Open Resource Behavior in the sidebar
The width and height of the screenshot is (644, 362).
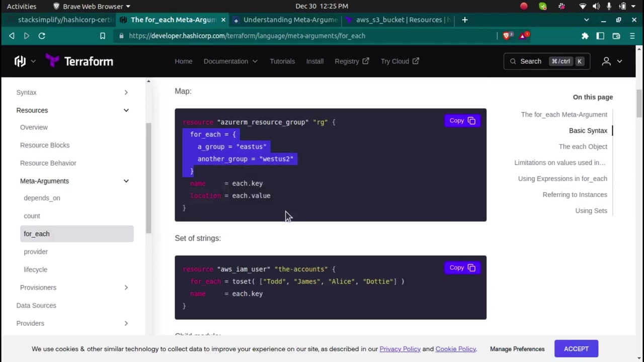click(x=48, y=163)
